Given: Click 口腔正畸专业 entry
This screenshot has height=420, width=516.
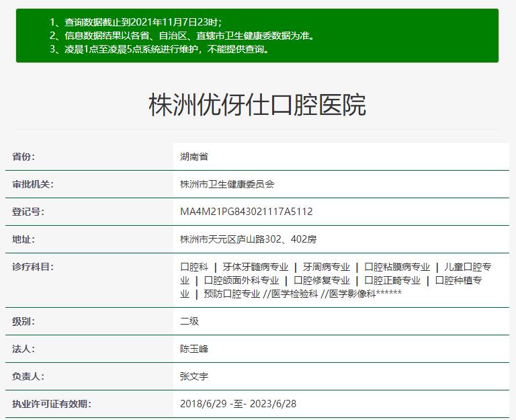Looking at the screenshot, I should click(x=392, y=280).
